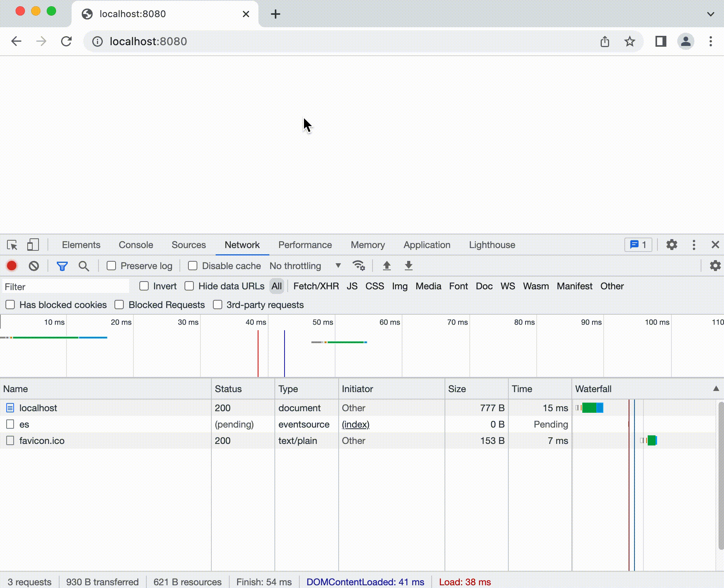Open DevTools customize three-dot menu
724x588 pixels.
pos(694,245)
